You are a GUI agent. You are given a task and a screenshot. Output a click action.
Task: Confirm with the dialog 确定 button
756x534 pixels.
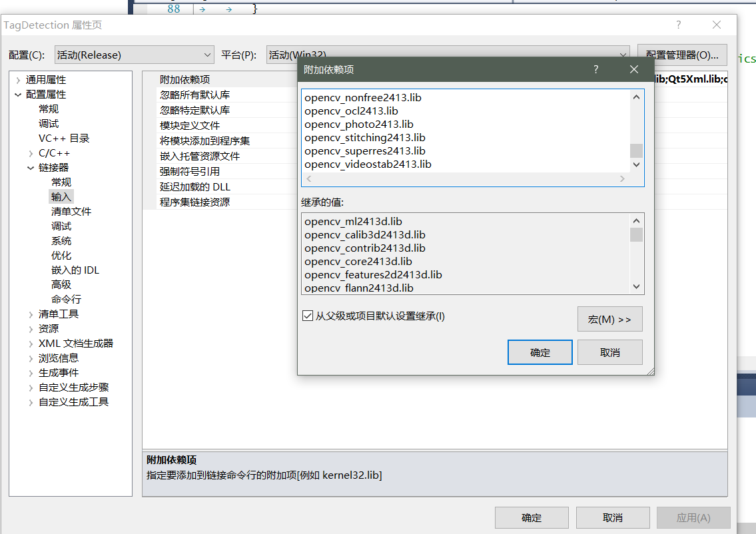point(540,352)
